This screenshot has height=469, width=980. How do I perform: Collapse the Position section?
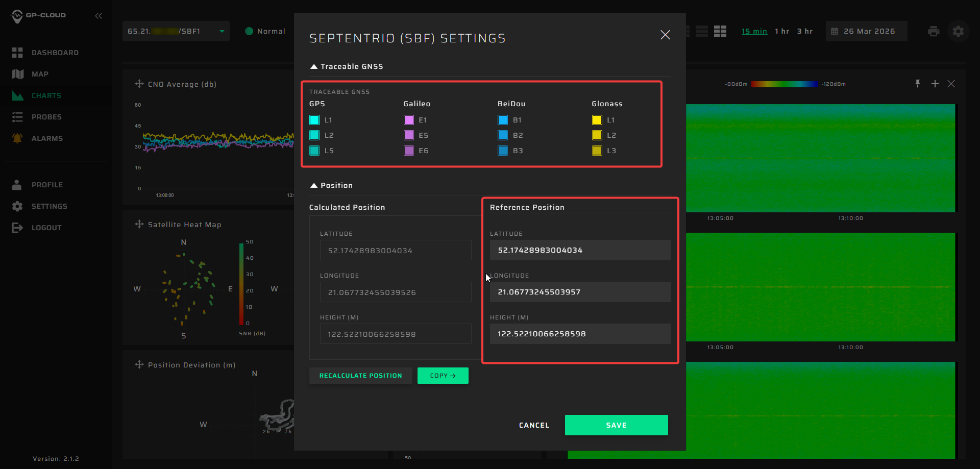click(332, 185)
